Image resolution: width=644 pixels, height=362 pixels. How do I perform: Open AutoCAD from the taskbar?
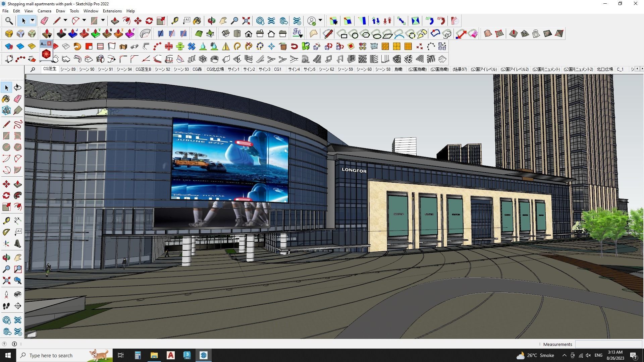(x=171, y=355)
